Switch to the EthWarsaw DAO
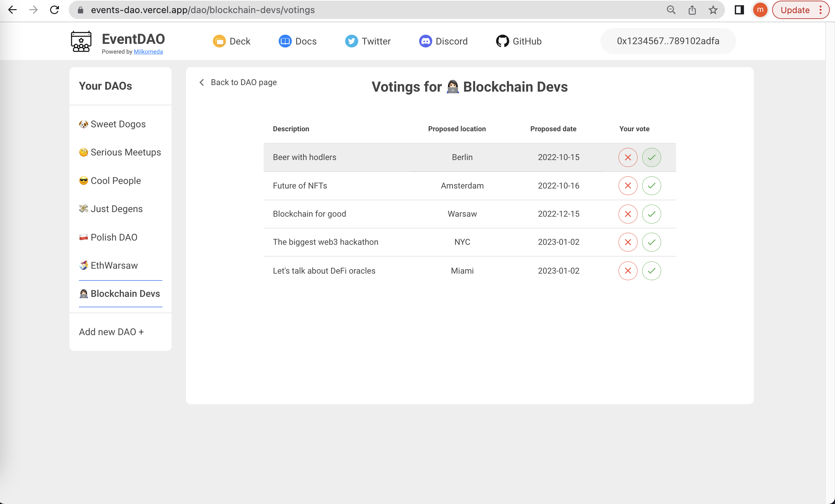The height and width of the screenshot is (504, 835). point(114,265)
